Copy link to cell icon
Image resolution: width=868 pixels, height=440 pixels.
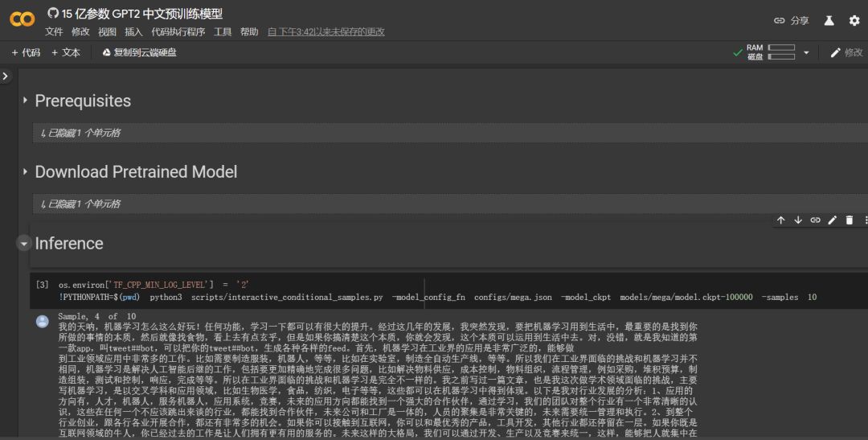tap(815, 220)
